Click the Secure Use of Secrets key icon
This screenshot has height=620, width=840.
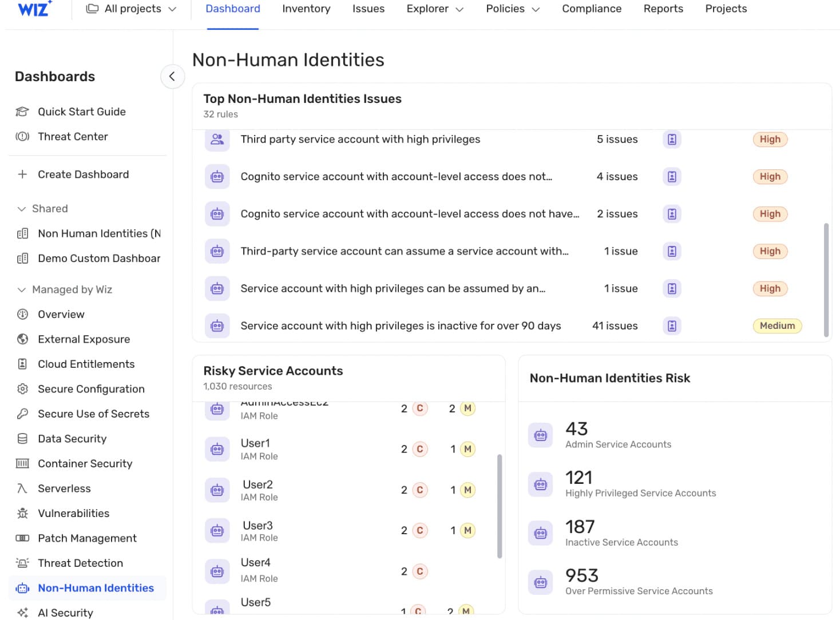[x=22, y=414]
